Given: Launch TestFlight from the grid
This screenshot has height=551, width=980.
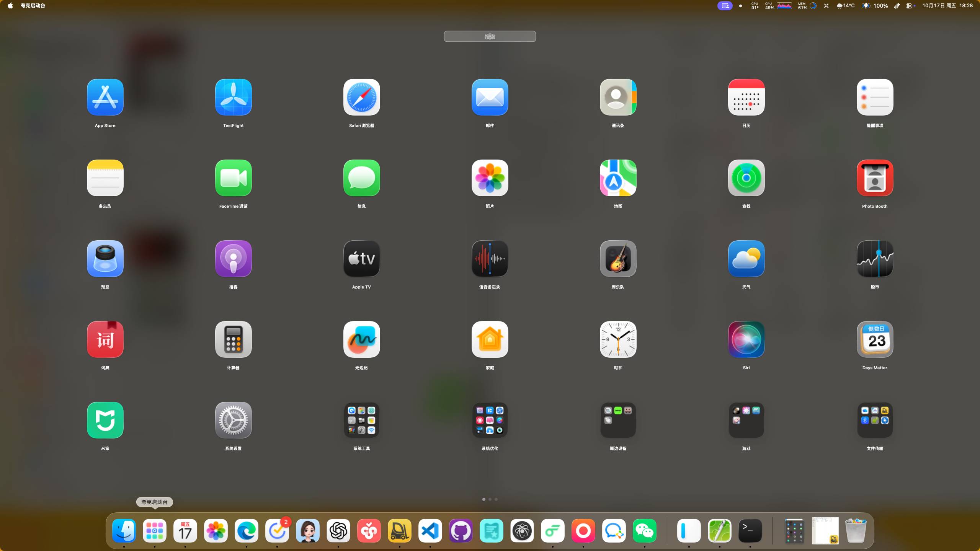Looking at the screenshot, I should (x=233, y=97).
